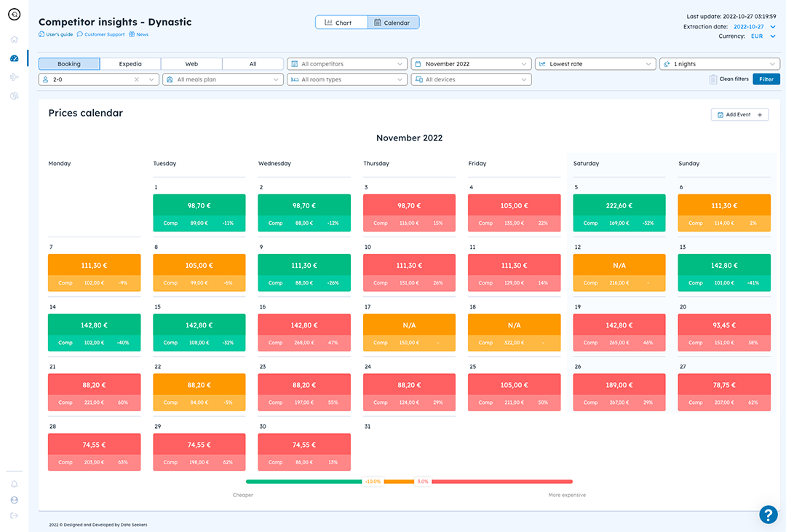Open November 20 card 93,45 €
Viewport: 786px width, 532px height.
pyautogui.click(x=724, y=332)
